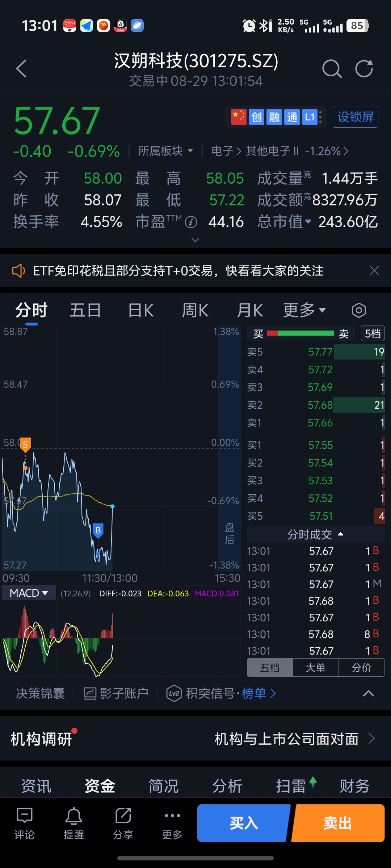Expand quote details chevron below stats

pyautogui.click(x=195, y=240)
